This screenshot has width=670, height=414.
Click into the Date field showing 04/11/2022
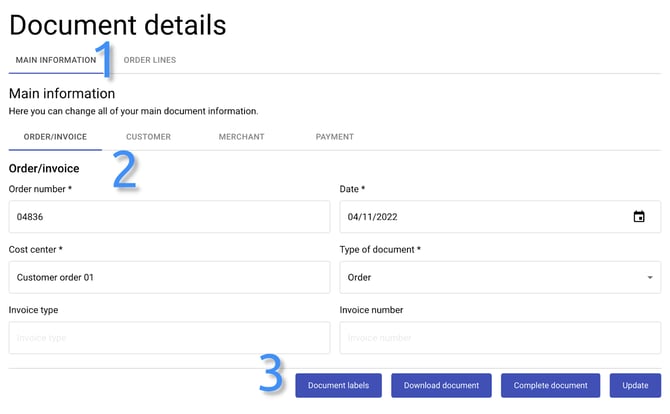[x=480, y=217]
